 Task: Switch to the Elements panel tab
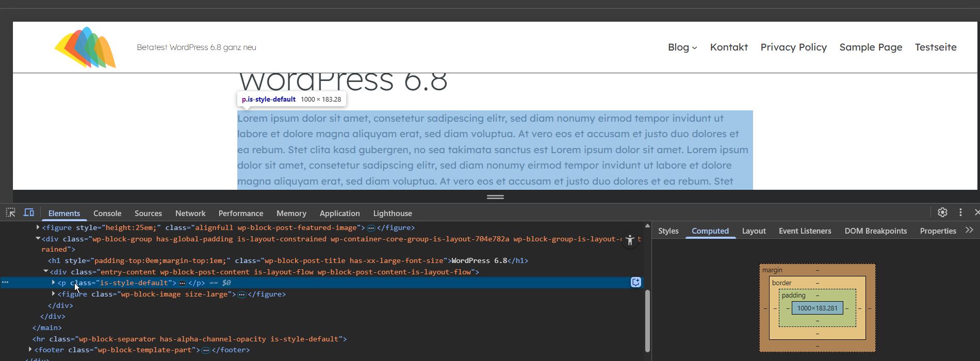pos(64,213)
